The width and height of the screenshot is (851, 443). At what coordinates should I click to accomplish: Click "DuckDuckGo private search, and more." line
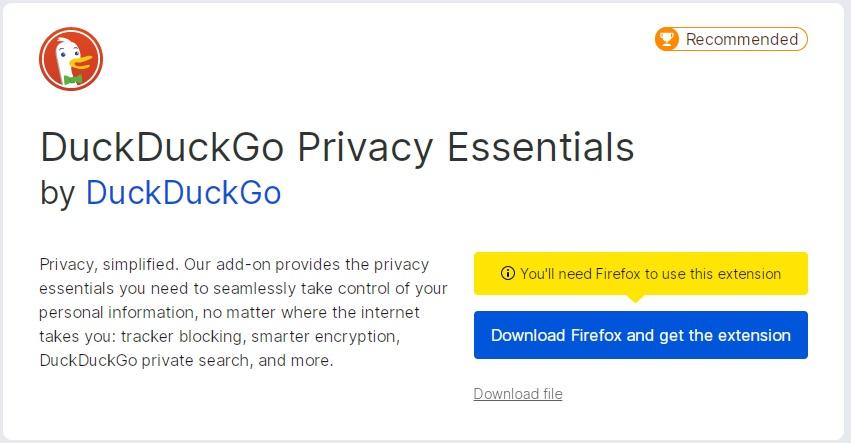[x=186, y=360]
